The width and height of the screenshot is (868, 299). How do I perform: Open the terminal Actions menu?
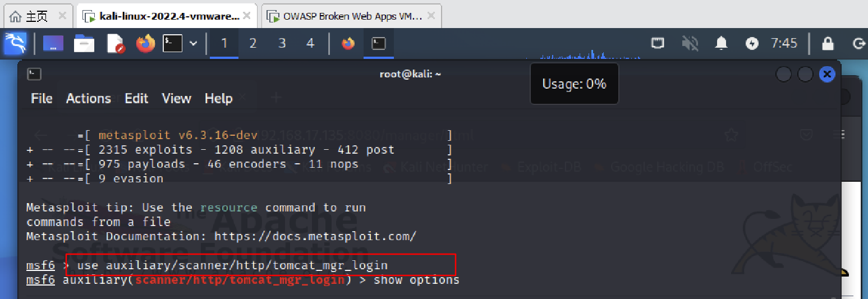[89, 99]
